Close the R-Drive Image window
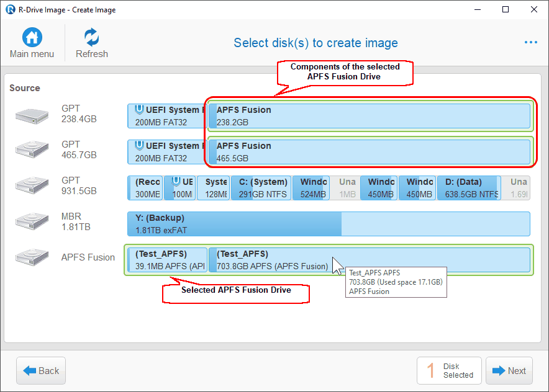Screen dimensions: 549x392 (x=534, y=9)
